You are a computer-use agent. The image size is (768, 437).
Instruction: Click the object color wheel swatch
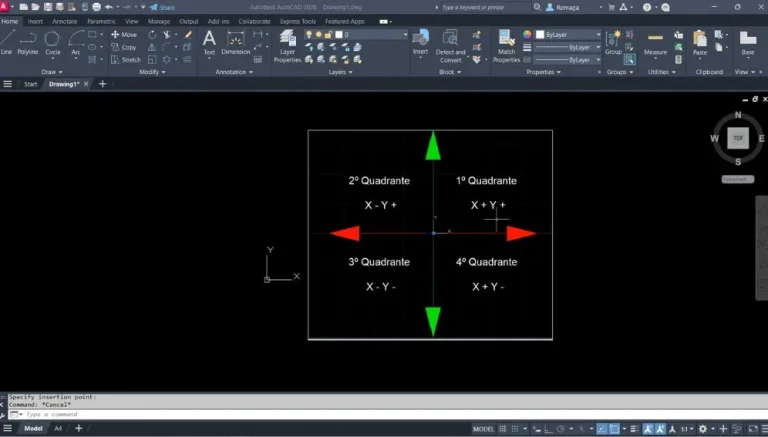click(x=527, y=34)
